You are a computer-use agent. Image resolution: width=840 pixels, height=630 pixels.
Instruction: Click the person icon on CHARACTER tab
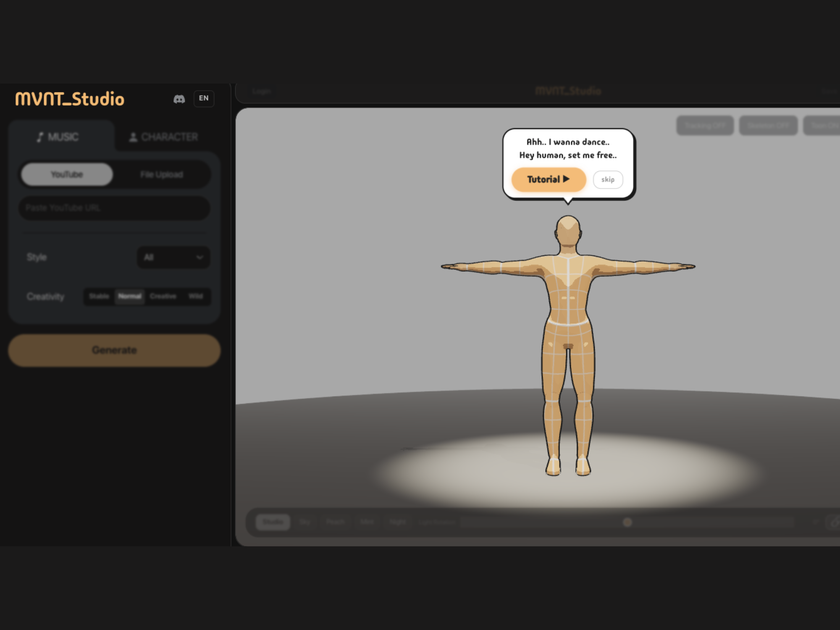133,136
